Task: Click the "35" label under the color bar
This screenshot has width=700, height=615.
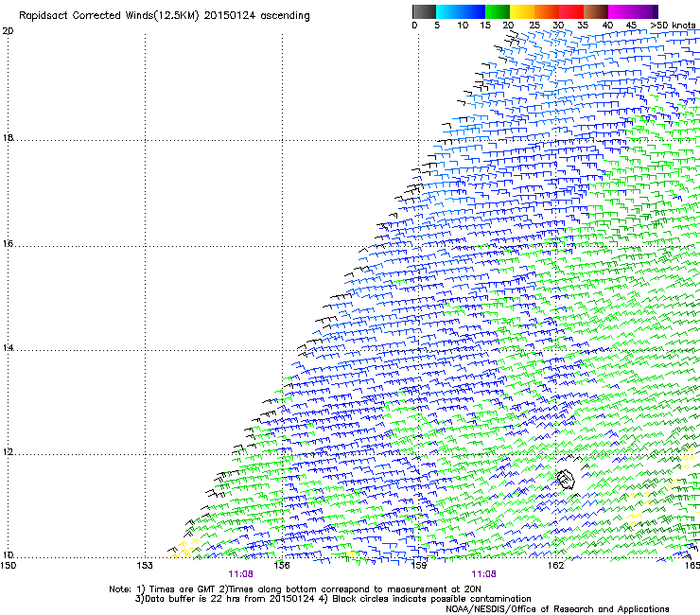Action: coord(583,26)
